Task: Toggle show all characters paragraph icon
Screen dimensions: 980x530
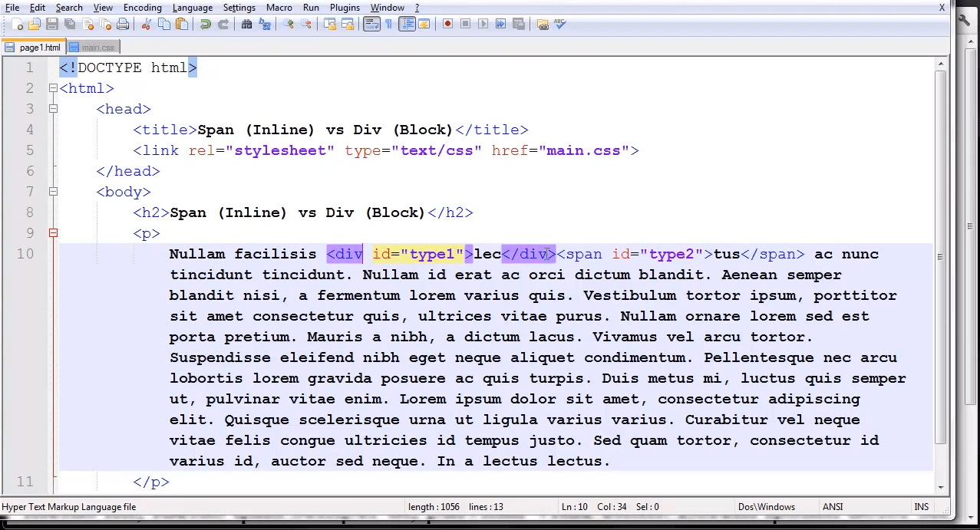Action: point(388,24)
